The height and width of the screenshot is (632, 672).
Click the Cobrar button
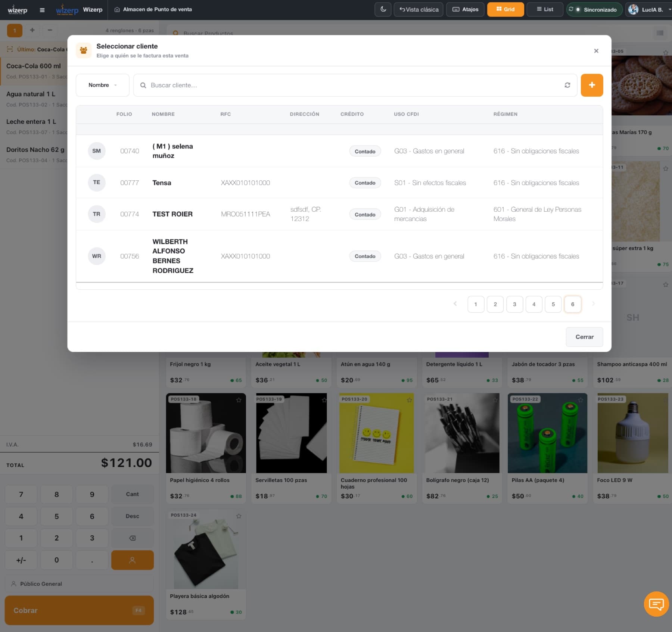[79, 610]
